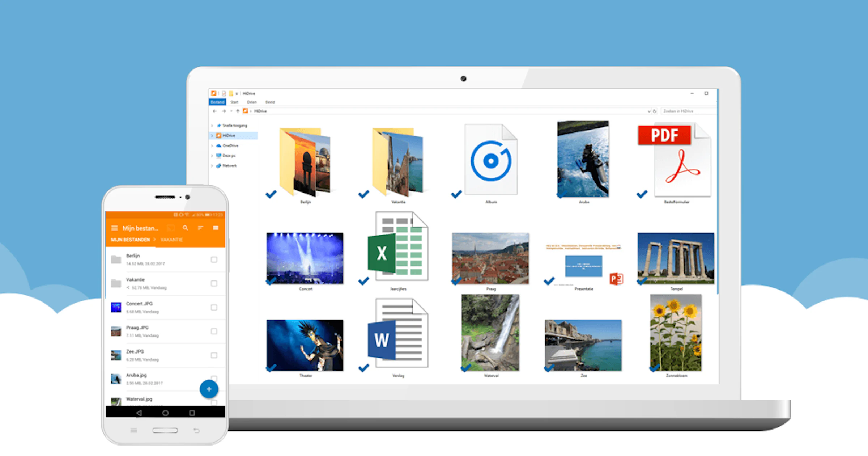Open the quick access toolbar dropdown
Viewport: 868px width, 456px height.
coord(237,93)
